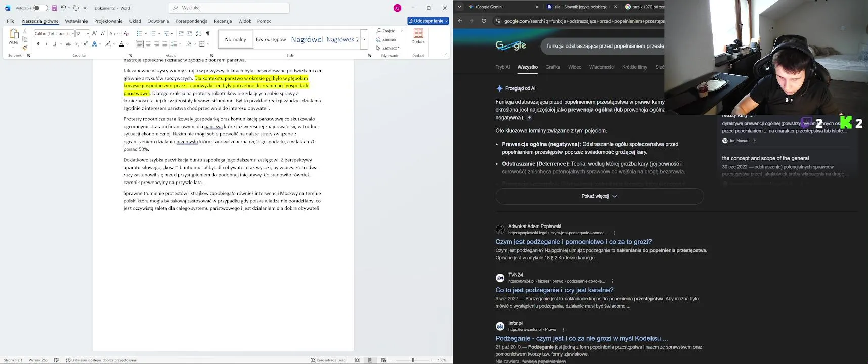Open the Plik menu

(x=10, y=21)
